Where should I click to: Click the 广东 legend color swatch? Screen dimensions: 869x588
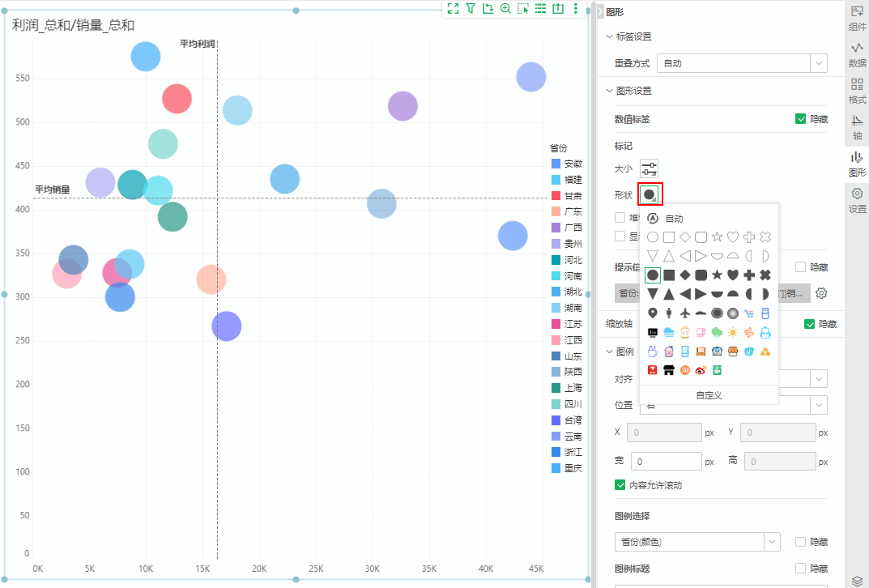[556, 212]
